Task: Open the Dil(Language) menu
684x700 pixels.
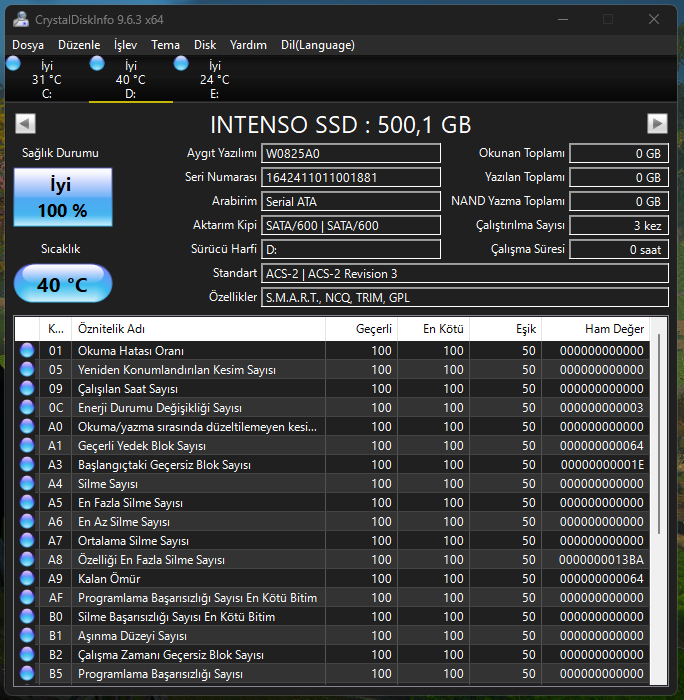Action: 318,45
